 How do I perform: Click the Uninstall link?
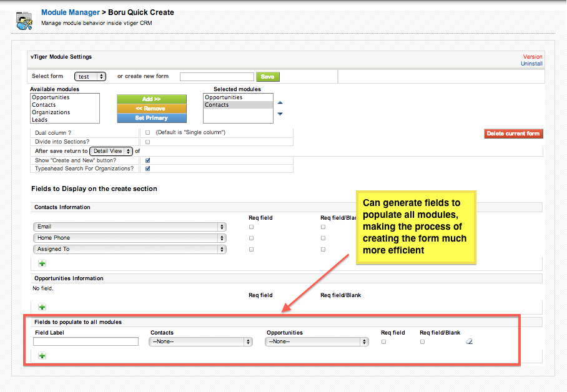(x=531, y=64)
